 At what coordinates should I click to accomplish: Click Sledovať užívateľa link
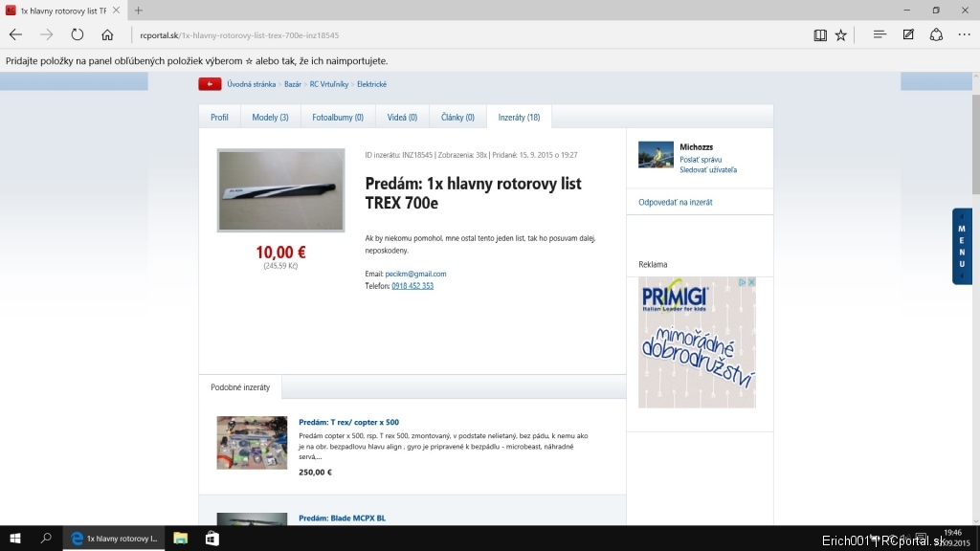click(x=708, y=170)
